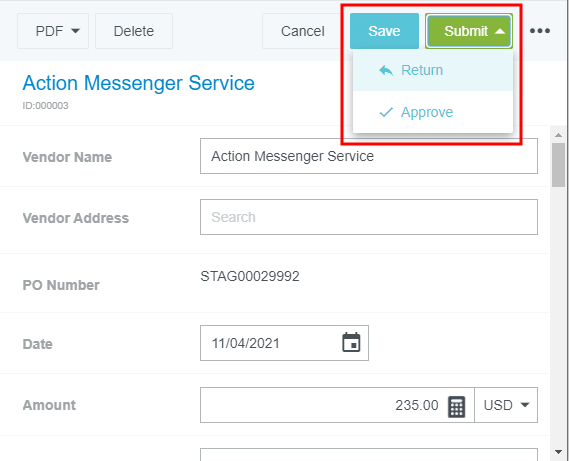Open the calendar date picker icon
Image resolution: width=569 pixels, height=461 pixels.
[x=351, y=342]
